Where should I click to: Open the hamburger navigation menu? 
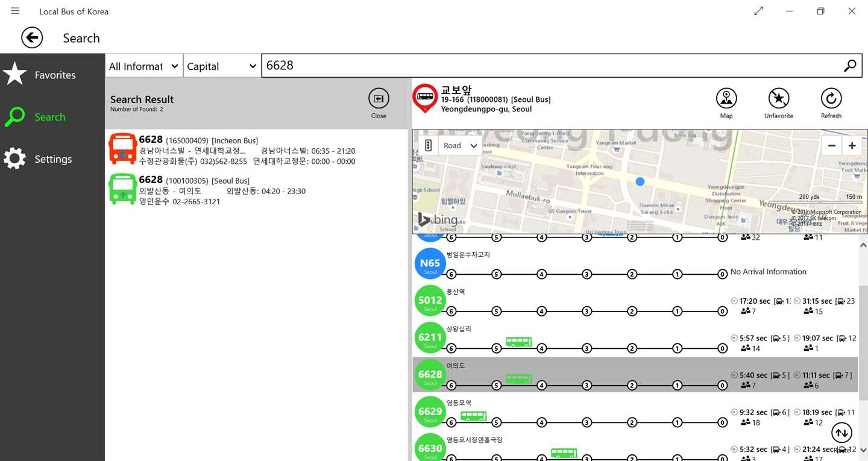[x=15, y=11]
